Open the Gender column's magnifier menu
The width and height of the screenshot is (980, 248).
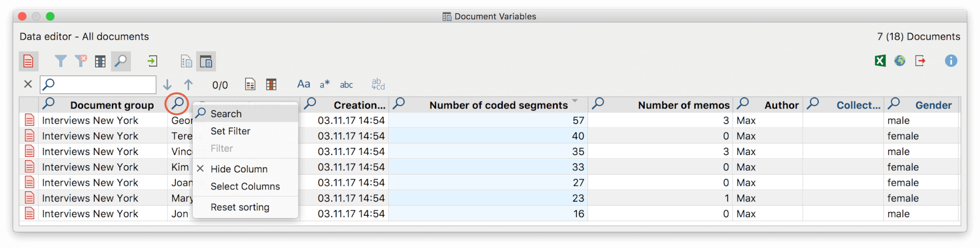point(894,103)
